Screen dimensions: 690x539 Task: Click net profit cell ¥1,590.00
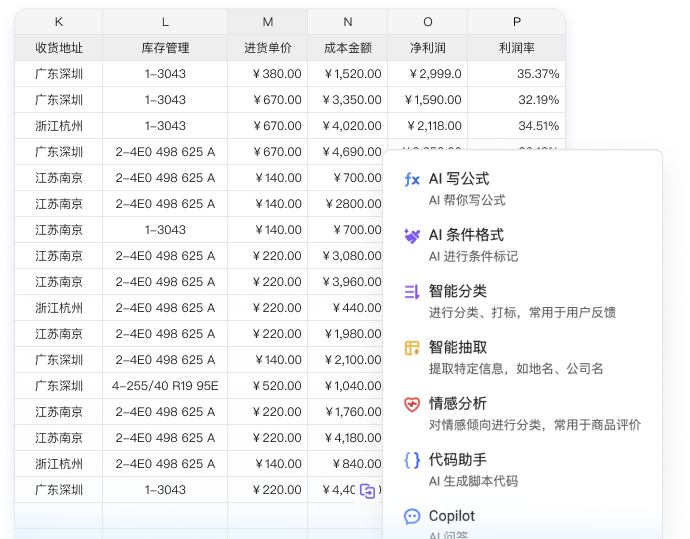click(428, 99)
